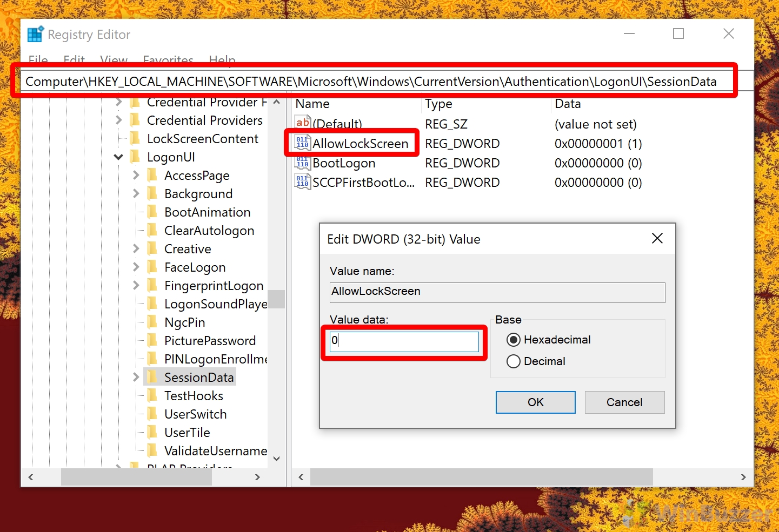
Task: Click the FaceLogon folder icon
Action: click(x=153, y=267)
